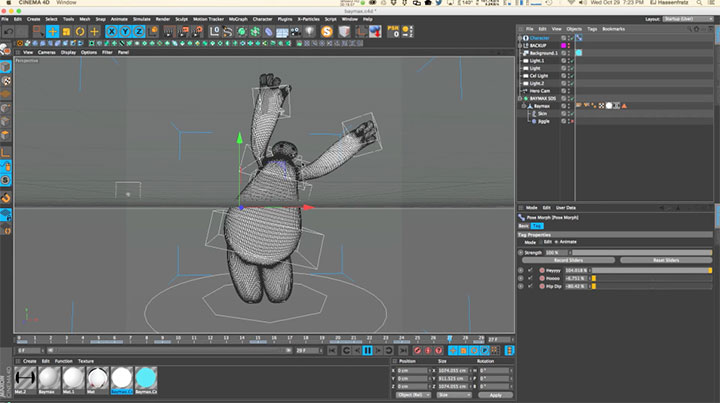The image size is (720, 403).
Task: Open Edit Render Settings clapperboard icon
Action: point(197,32)
